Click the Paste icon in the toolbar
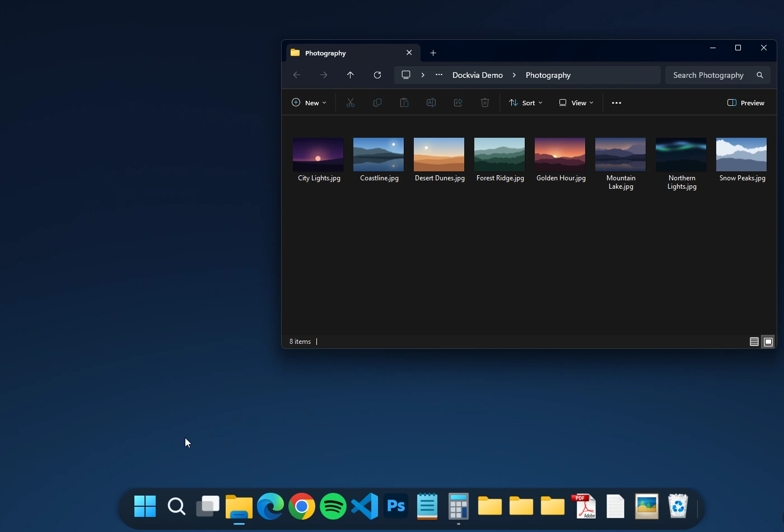This screenshot has width=784, height=532. click(404, 103)
